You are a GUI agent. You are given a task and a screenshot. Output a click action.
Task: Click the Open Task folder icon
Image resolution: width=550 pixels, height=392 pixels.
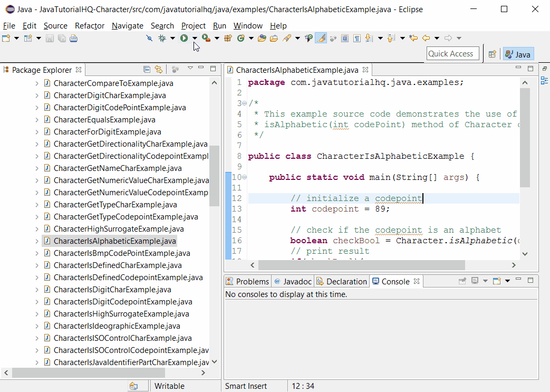(274, 39)
